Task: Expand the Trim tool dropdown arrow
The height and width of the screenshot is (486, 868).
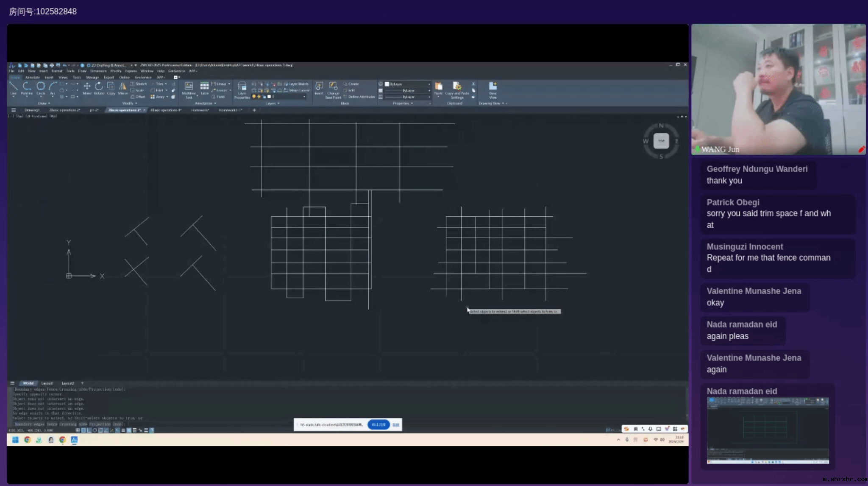Action: click(166, 84)
